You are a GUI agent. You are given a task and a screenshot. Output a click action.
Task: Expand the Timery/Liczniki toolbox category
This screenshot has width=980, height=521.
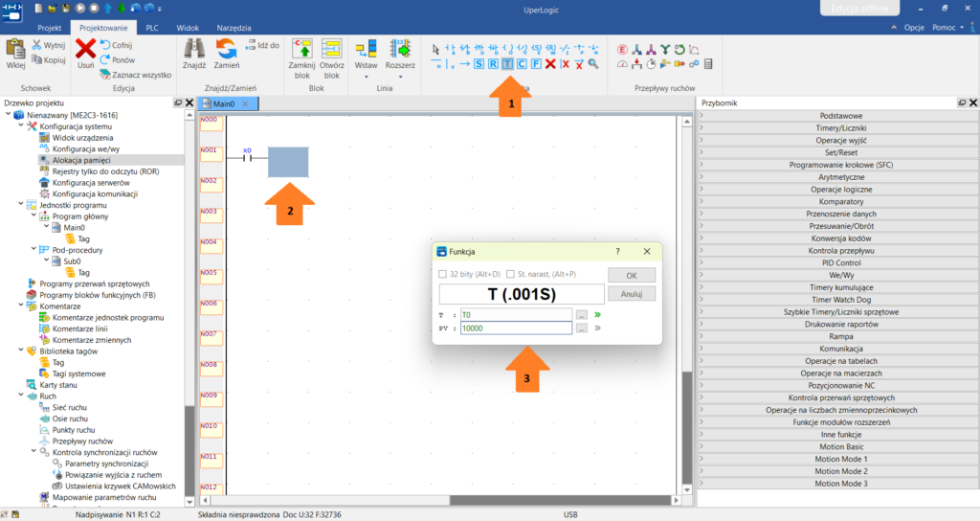pos(837,128)
